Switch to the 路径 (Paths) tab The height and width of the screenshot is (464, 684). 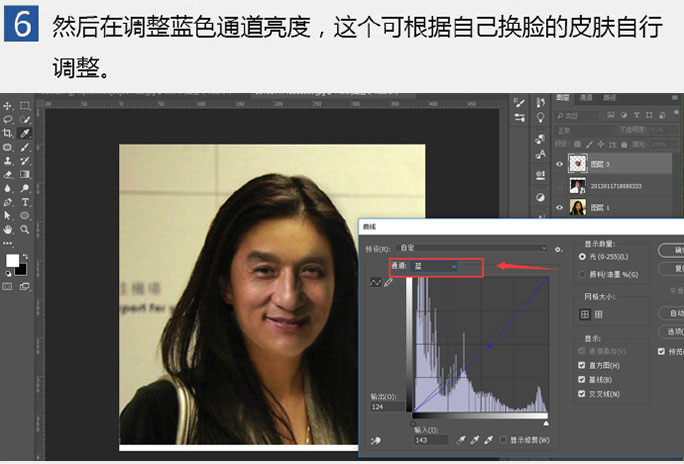pyautogui.click(x=609, y=98)
